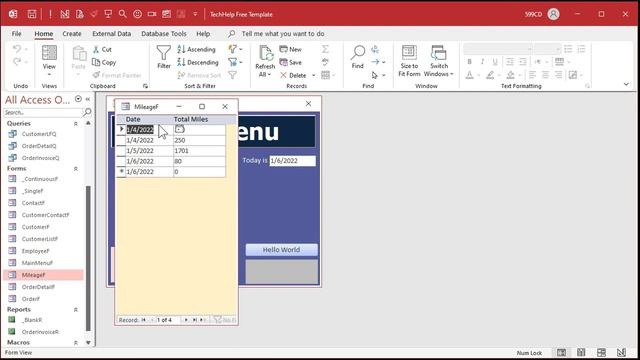Screen dimensions: 640x360
Task: Collapse the Queries group
Action: click(76, 124)
